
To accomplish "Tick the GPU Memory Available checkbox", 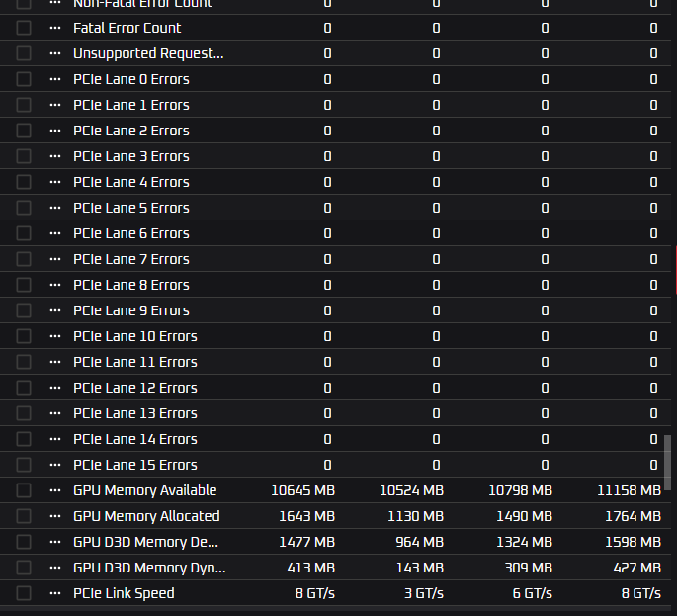I will (x=24, y=490).
